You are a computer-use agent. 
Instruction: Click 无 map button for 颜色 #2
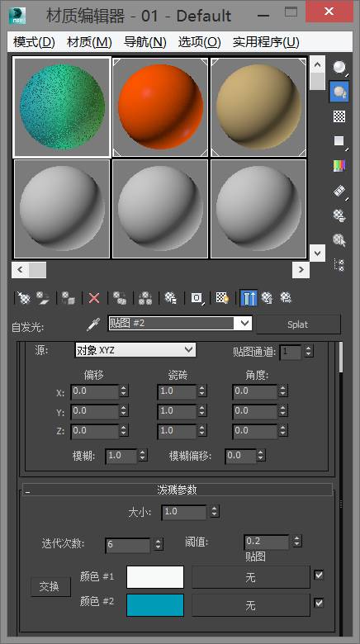coord(251,605)
